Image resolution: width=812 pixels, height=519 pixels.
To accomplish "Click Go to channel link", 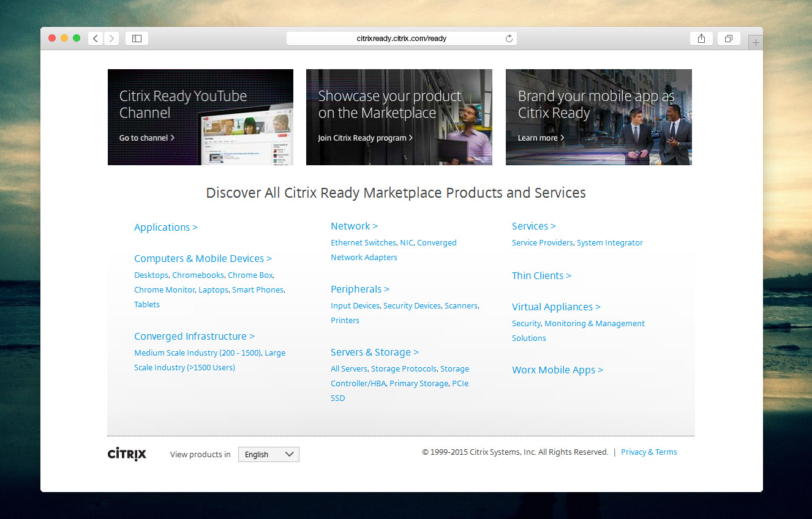I will (147, 138).
